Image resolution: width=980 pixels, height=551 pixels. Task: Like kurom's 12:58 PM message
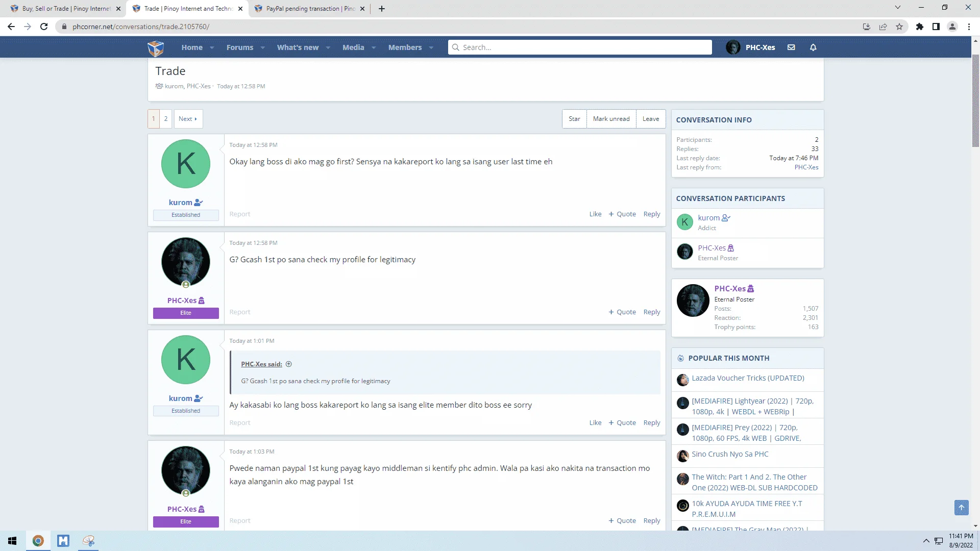pyautogui.click(x=595, y=214)
